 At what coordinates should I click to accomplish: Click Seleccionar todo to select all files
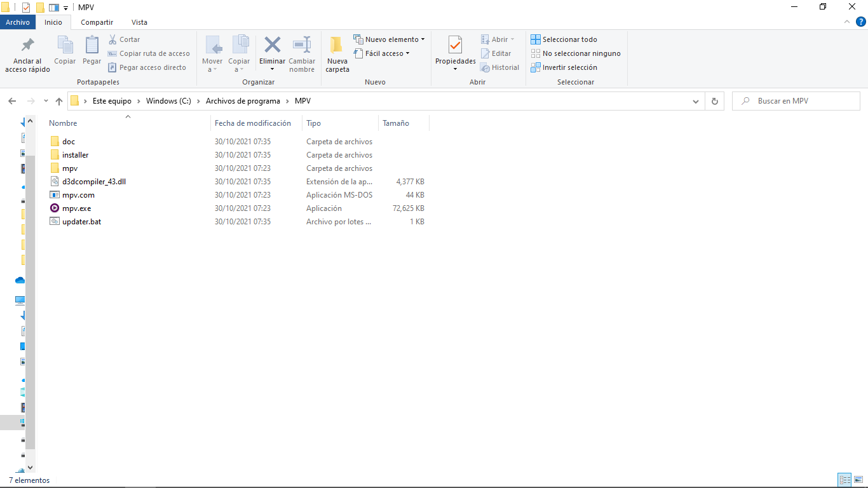563,39
